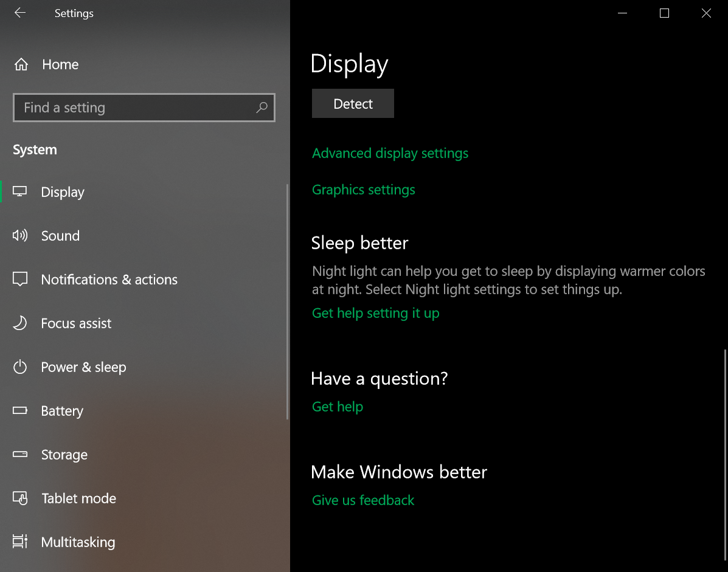Viewport: 728px width, 572px height.
Task: Click the Have a question? heading
Action: 380,379
